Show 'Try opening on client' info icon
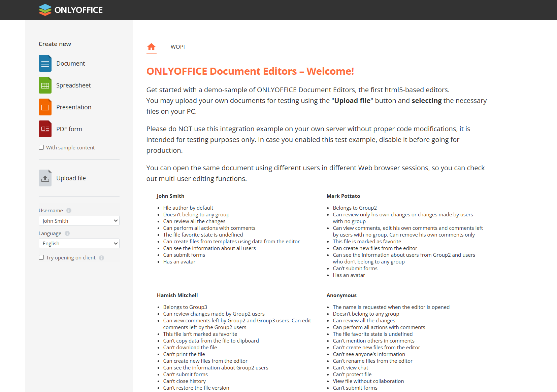The width and height of the screenshot is (557, 392). pyautogui.click(x=101, y=258)
